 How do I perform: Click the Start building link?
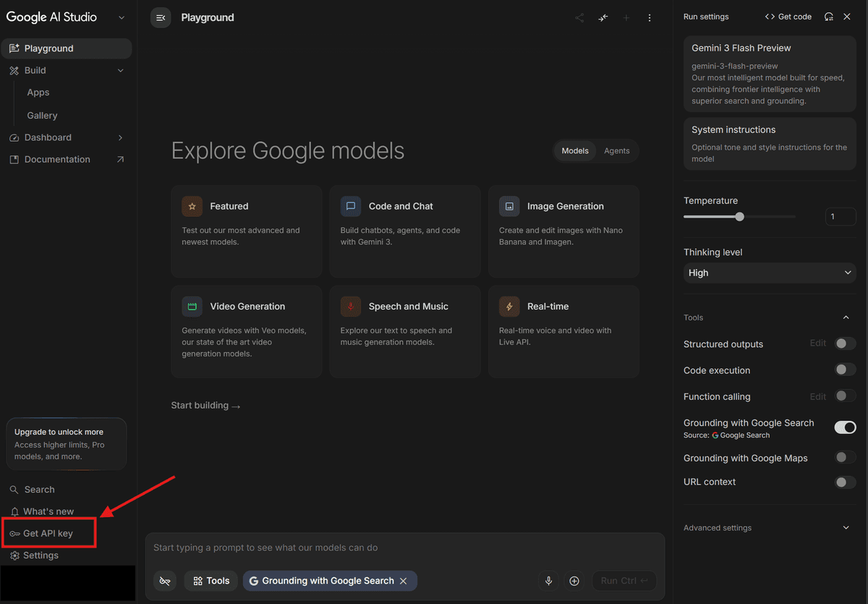(x=205, y=405)
